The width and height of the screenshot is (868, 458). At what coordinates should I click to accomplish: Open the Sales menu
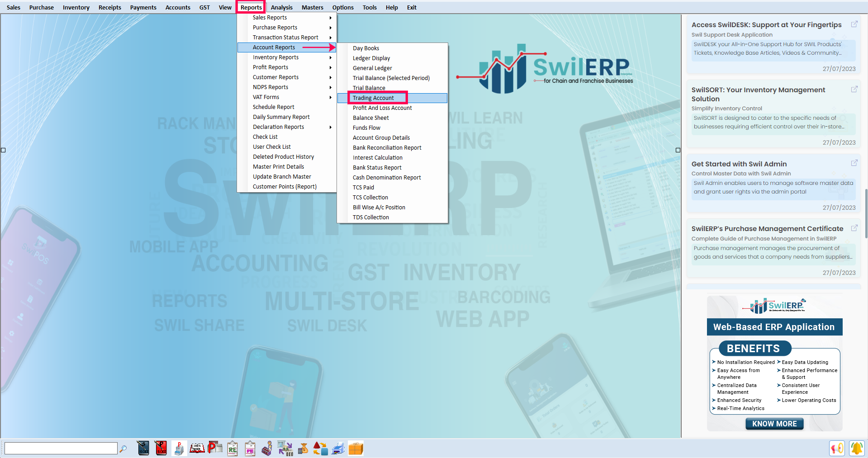tap(14, 7)
